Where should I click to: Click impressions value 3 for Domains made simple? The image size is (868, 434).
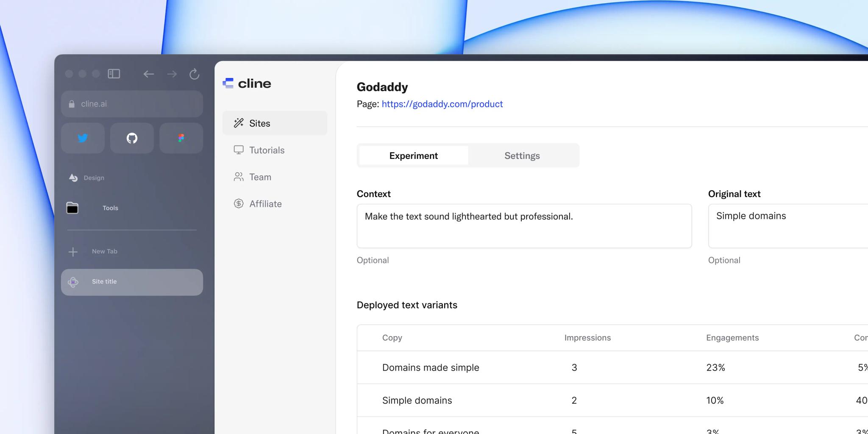point(574,367)
